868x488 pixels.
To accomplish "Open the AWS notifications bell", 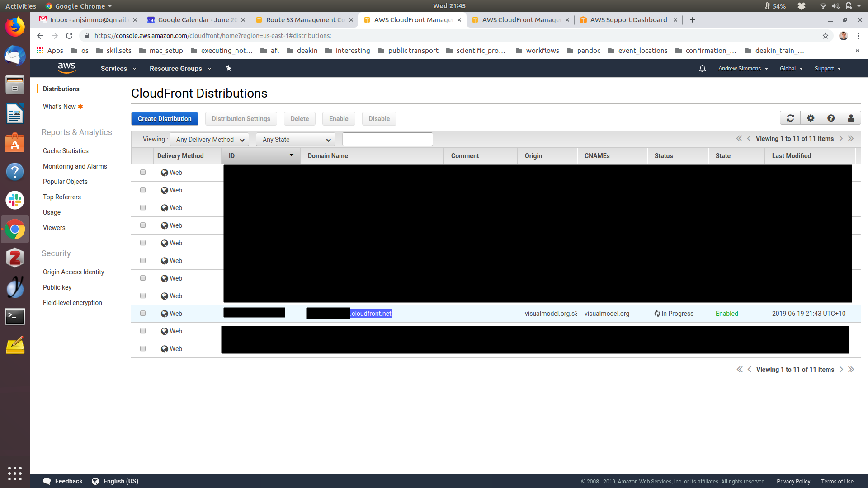I will click(702, 69).
